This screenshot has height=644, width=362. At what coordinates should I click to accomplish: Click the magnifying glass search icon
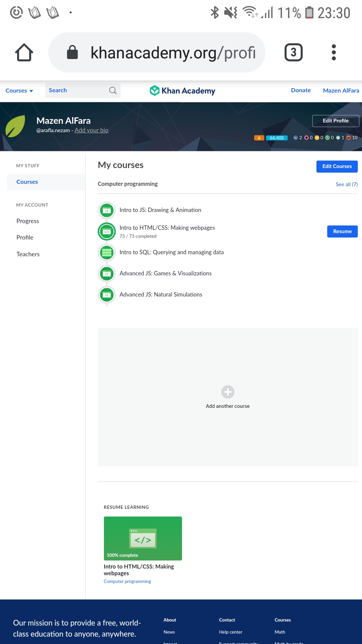tap(113, 91)
